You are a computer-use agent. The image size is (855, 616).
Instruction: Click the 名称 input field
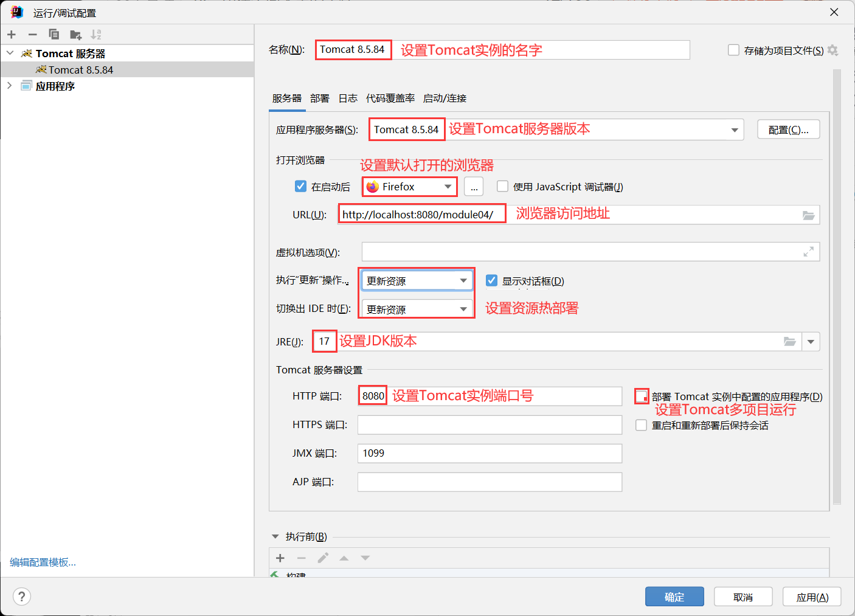[503, 50]
